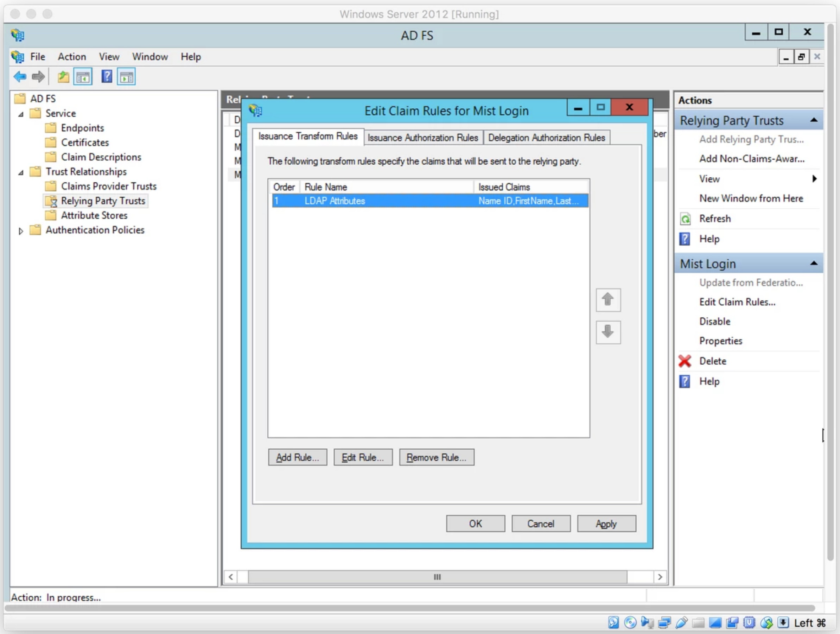Click the blue question mark help toolbar icon
Viewport: 840px width, 634px height.
pyautogui.click(x=107, y=77)
